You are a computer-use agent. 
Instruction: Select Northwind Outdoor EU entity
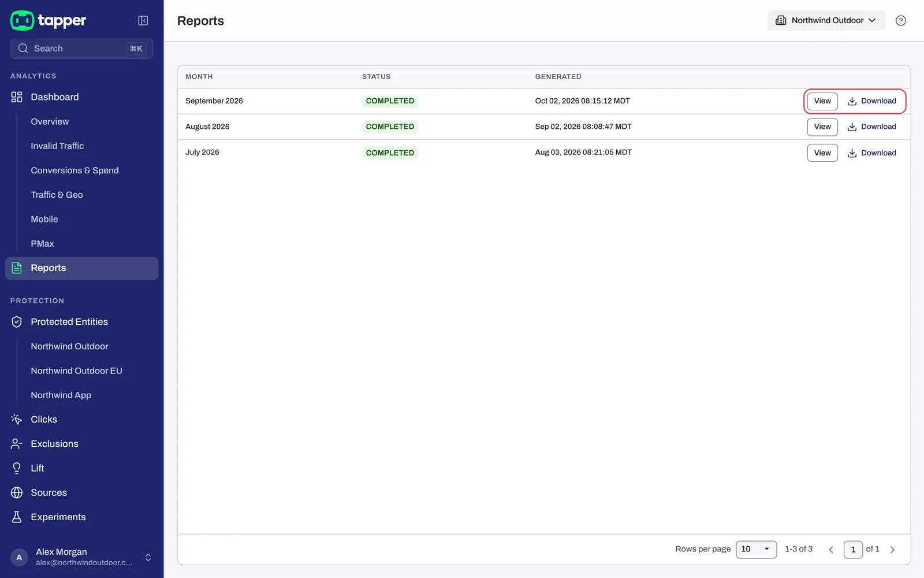pyautogui.click(x=76, y=371)
